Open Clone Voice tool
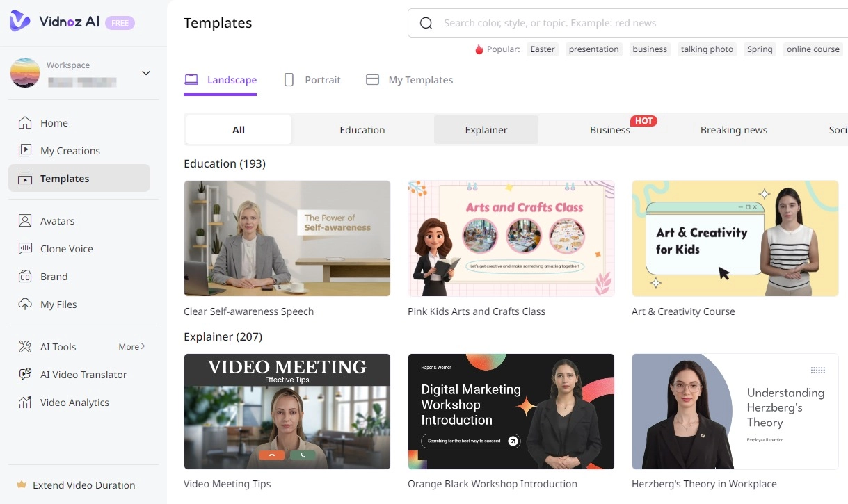Viewport: 848px width, 504px height. click(66, 249)
